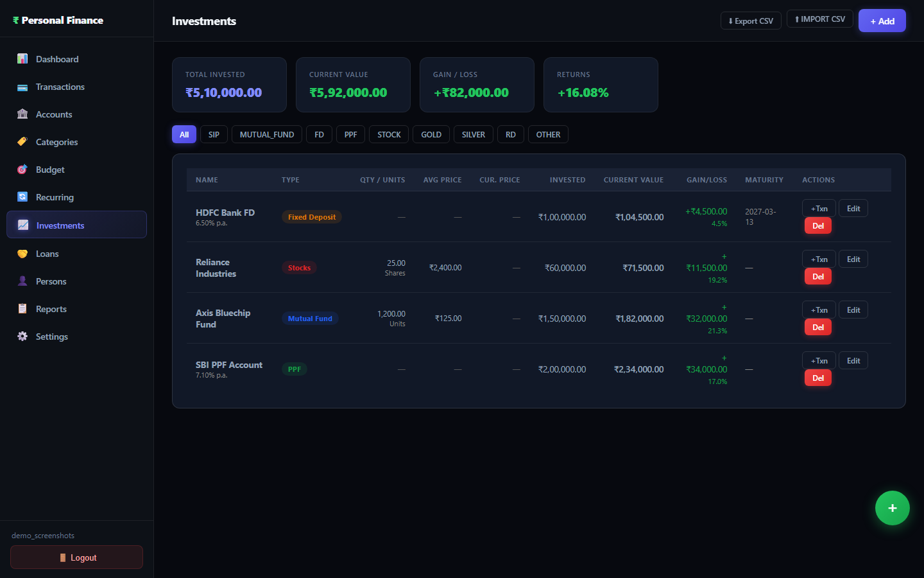Image resolution: width=924 pixels, height=578 pixels.
Task: Click the maturity date 2027-03-13
Action: pos(761,216)
